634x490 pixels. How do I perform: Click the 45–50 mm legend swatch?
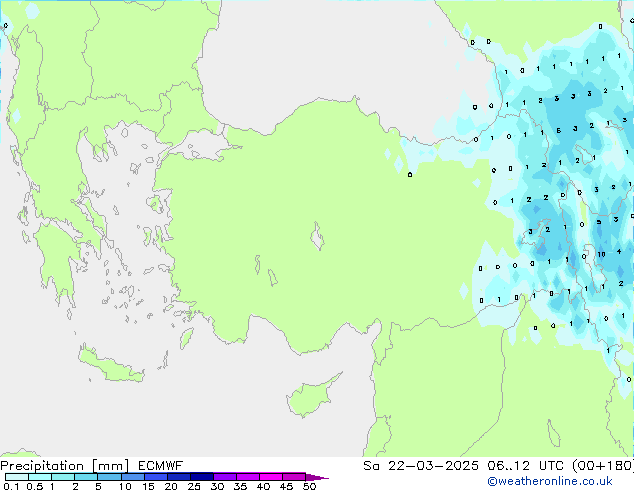click(294, 477)
